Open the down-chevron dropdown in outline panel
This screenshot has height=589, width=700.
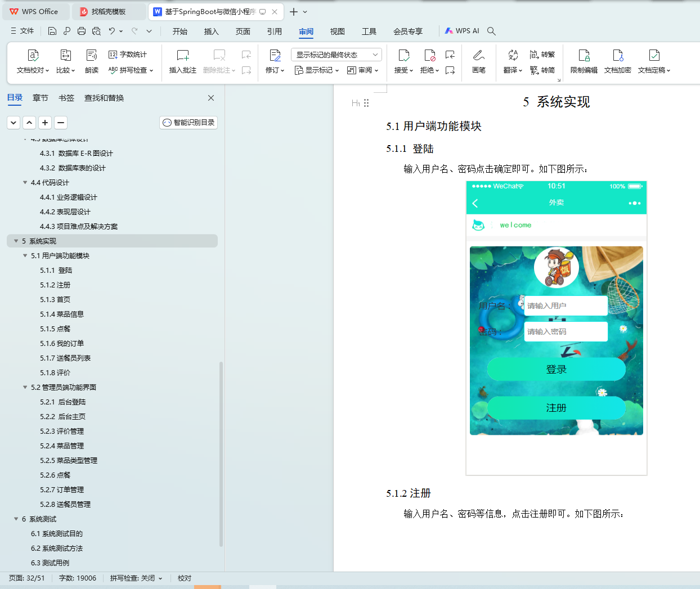pos(14,123)
